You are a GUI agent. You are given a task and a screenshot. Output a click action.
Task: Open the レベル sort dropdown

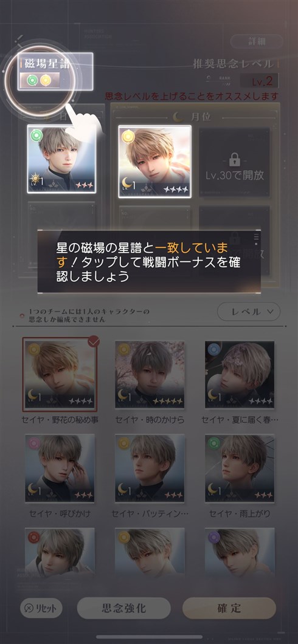coord(249,312)
